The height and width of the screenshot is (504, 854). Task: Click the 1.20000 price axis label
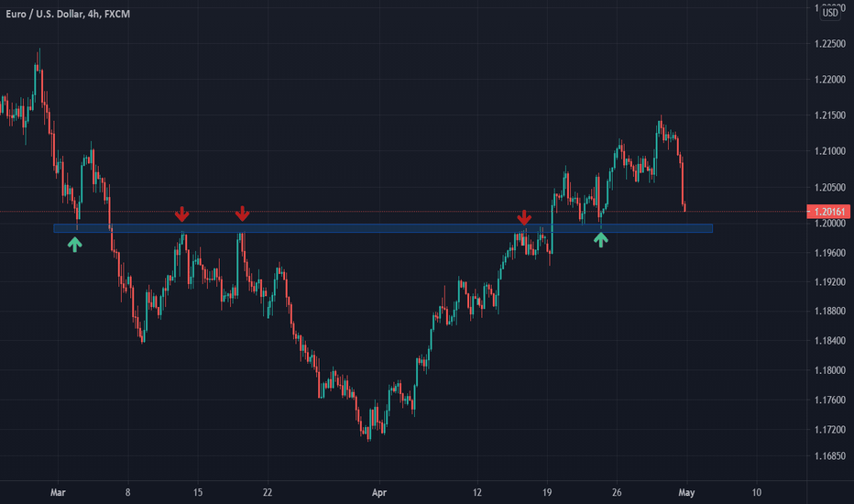830,224
